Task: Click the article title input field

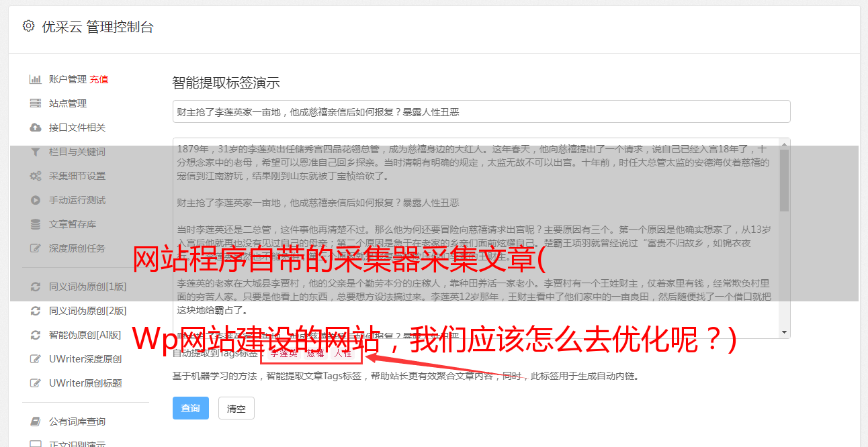Action: pos(481,111)
